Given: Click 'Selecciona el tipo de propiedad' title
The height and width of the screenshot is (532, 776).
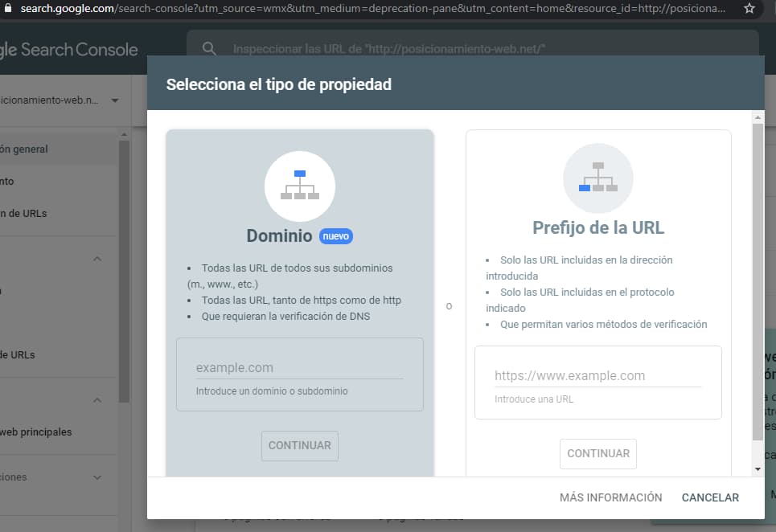Looking at the screenshot, I should pyautogui.click(x=278, y=84).
